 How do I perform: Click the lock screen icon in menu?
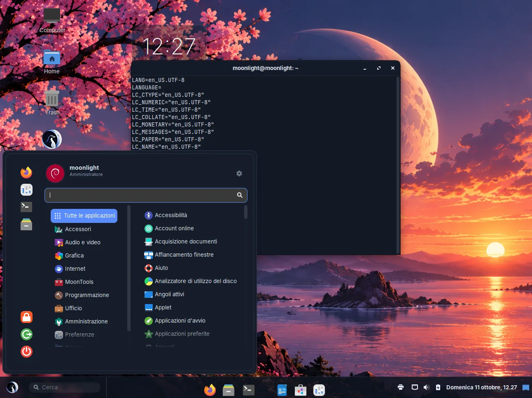pos(26,317)
